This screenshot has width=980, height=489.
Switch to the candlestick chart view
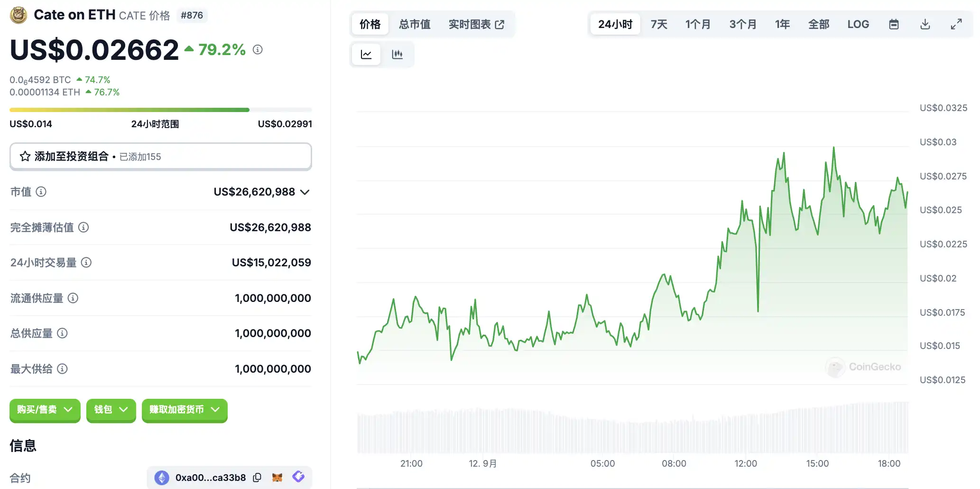[x=397, y=54]
